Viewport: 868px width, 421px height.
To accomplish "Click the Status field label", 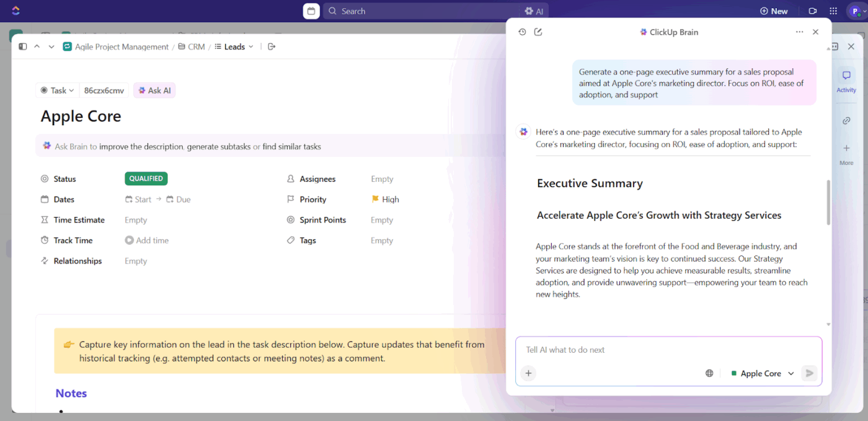I will (64, 179).
